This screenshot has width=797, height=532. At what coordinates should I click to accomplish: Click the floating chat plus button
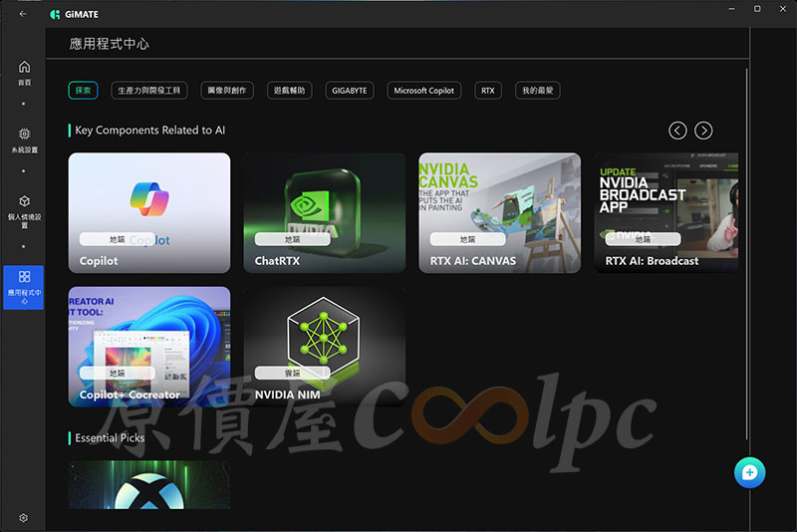click(x=749, y=472)
